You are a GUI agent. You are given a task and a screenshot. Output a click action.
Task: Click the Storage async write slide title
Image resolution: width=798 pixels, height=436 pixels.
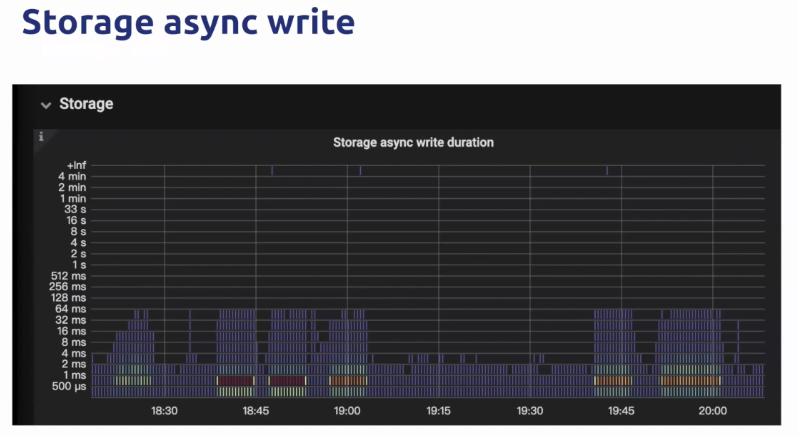(x=188, y=22)
